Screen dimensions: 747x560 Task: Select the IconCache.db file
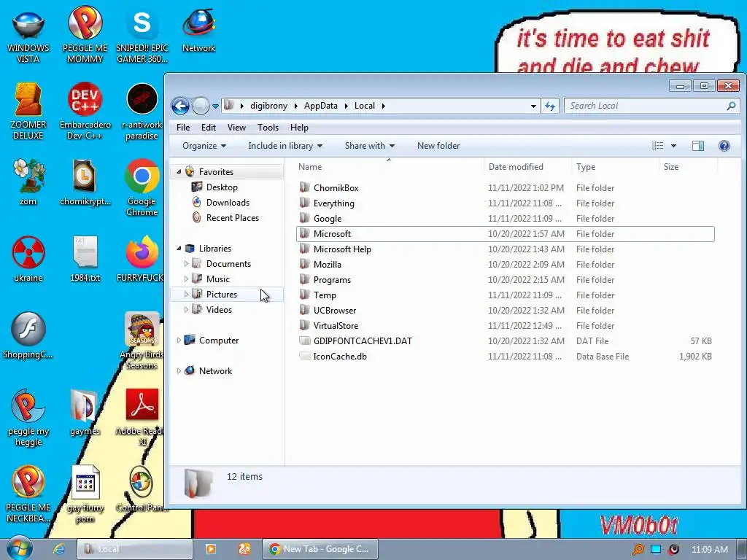pyautogui.click(x=505, y=356)
